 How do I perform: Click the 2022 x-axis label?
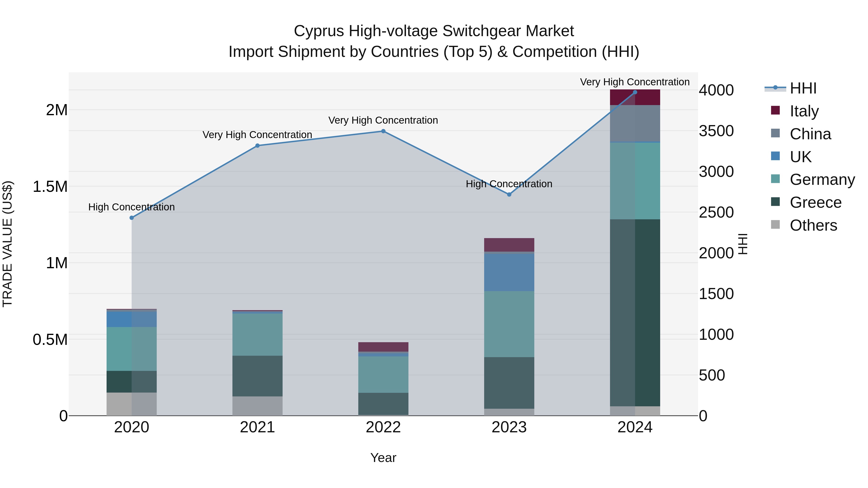[383, 427]
